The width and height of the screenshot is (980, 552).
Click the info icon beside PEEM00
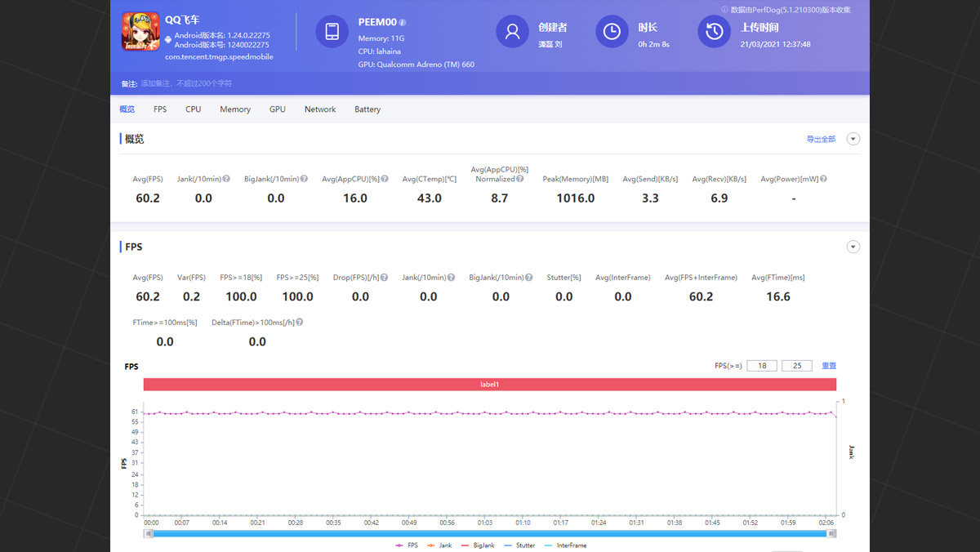[403, 23]
